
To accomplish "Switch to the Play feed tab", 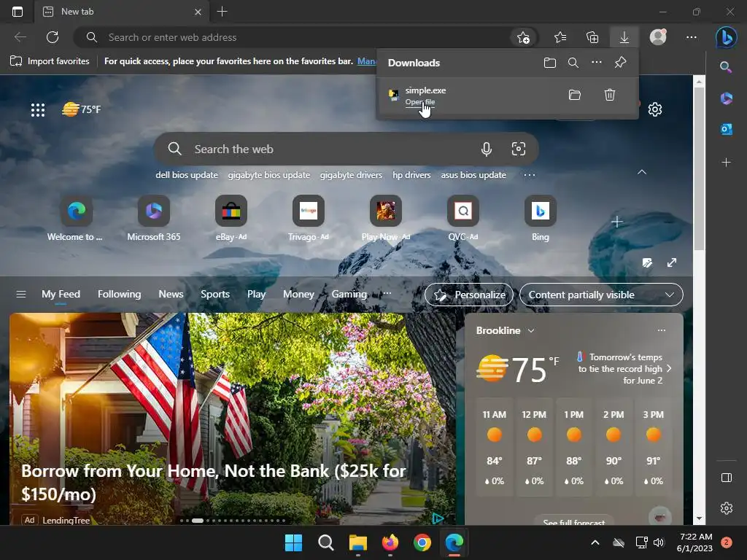I will pos(256,295).
